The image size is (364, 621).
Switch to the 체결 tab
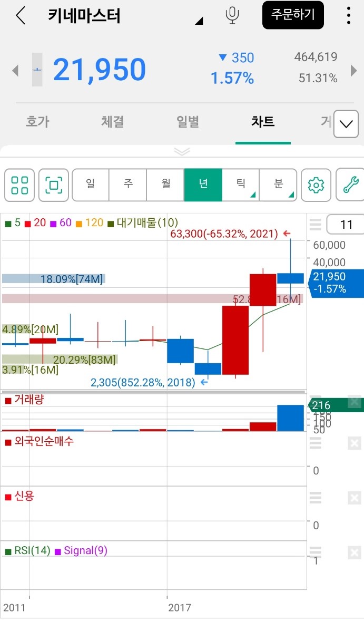[113, 122]
